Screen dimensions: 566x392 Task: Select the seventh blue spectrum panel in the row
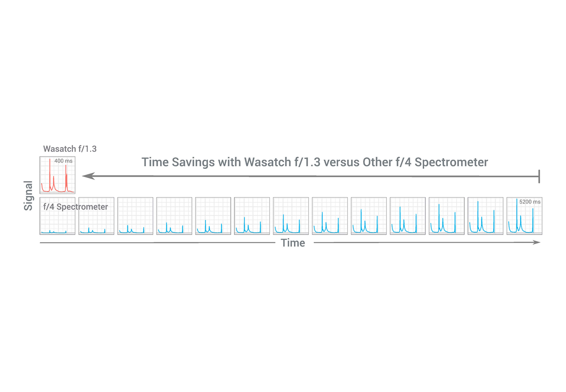(291, 216)
